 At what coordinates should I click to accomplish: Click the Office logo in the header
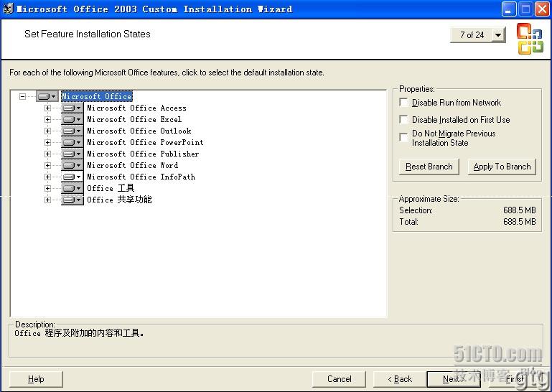pyautogui.click(x=530, y=39)
